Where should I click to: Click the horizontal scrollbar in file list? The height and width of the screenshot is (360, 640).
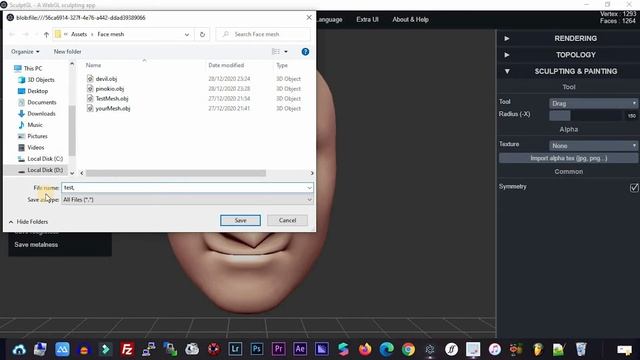(176, 173)
